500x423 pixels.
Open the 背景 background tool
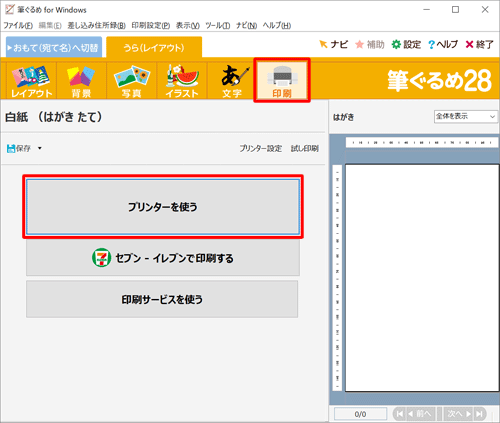pyautogui.click(x=81, y=80)
